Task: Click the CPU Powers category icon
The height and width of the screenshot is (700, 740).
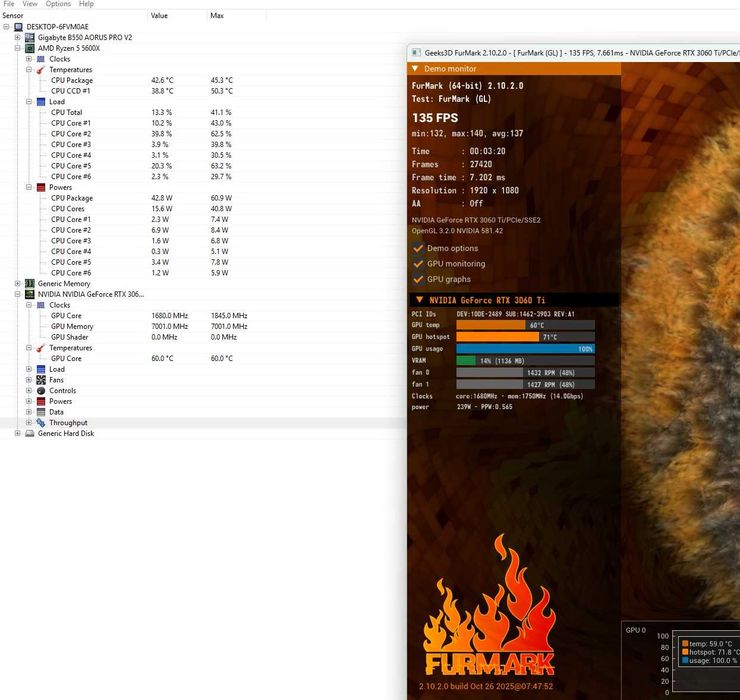Action: (x=41, y=187)
